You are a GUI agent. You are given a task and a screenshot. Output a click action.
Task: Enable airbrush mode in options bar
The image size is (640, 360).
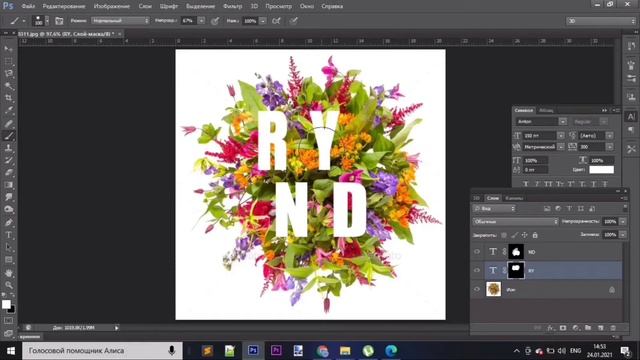[x=276, y=21]
